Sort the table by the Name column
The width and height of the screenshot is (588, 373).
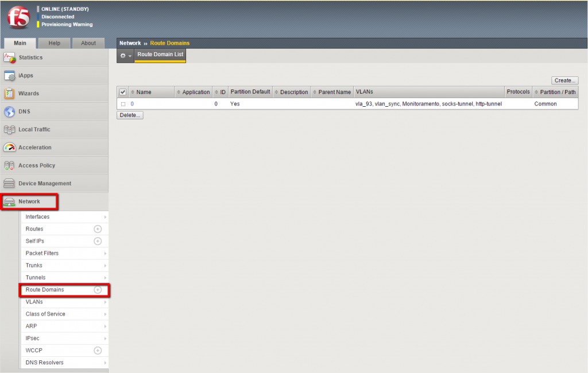pos(142,92)
